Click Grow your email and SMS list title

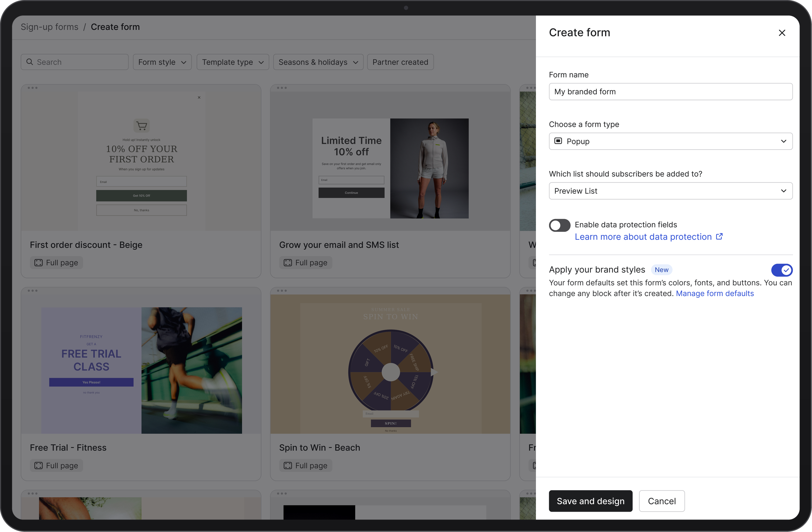[339, 245]
